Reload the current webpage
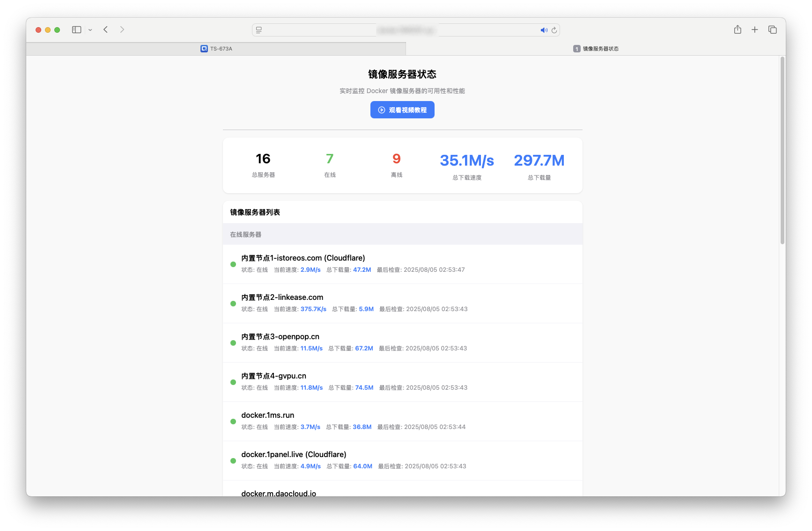 (x=554, y=29)
